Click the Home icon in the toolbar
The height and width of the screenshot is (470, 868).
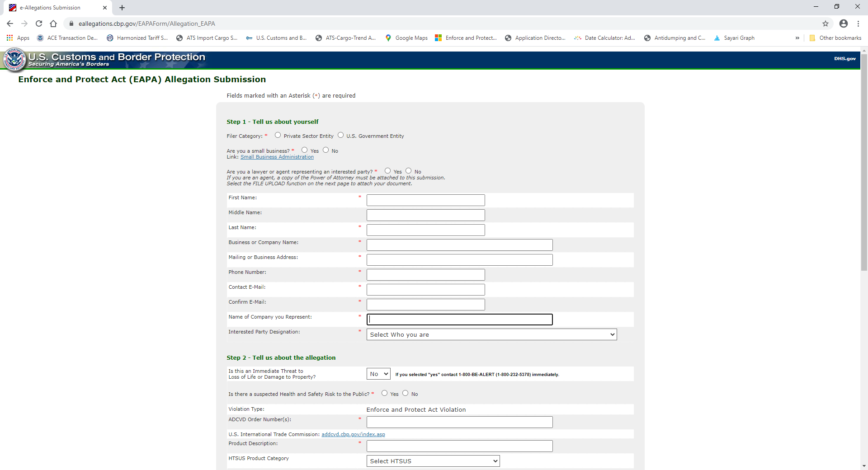tap(53, 23)
